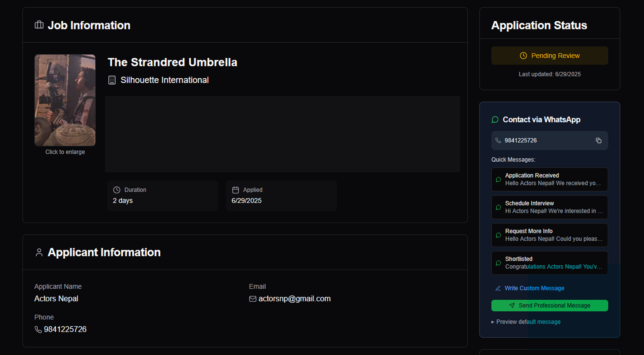Screen dimensions: 644x355
Task: Click the briefcase icon beside Job Information
Action: 39,25
